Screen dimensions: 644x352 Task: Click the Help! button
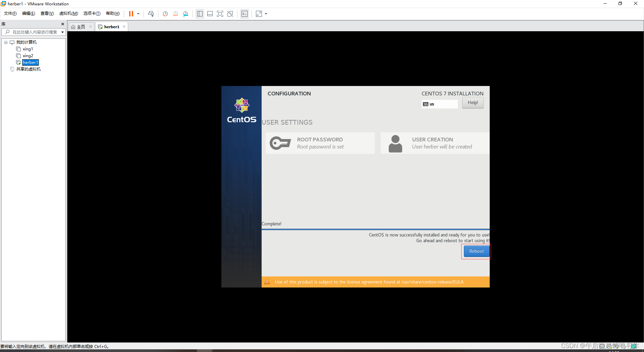(x=473, y=103)
